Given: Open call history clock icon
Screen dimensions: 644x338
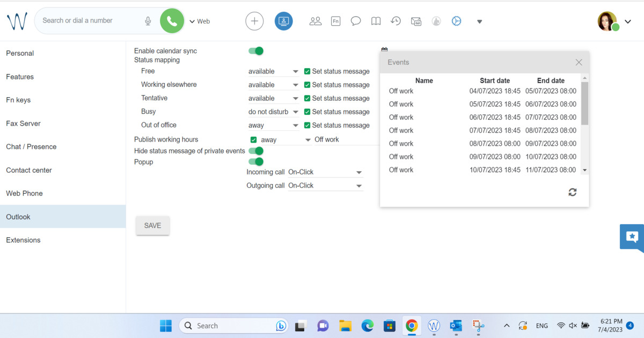Looking at the screenshot, I should tap(396, 21).
